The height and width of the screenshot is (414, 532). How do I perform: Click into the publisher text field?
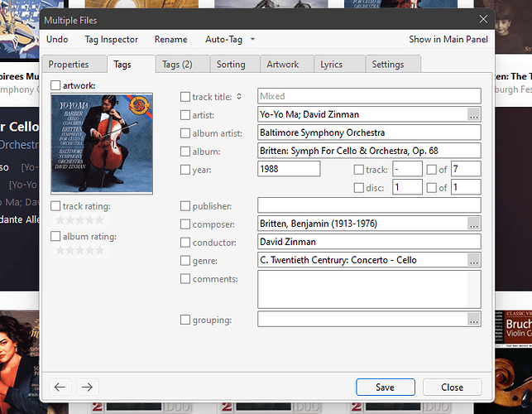pyautogui.click(x=369, y=205)
